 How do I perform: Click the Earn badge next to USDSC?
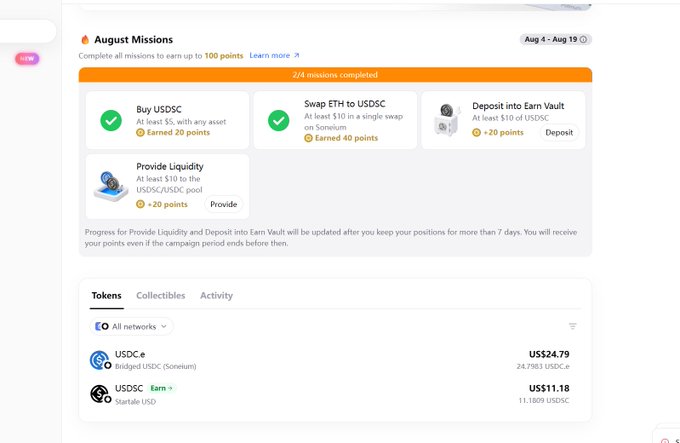point(161,388)
